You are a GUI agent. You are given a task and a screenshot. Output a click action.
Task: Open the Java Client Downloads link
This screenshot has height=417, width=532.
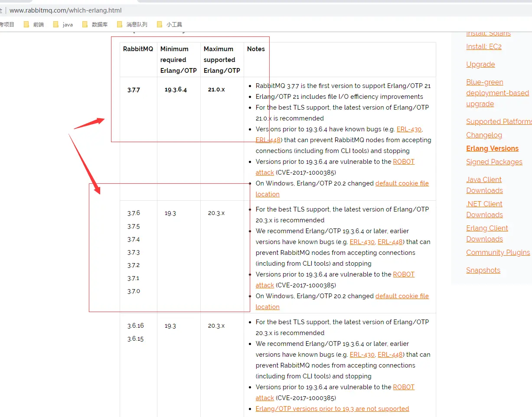click(x=484, y=185)
